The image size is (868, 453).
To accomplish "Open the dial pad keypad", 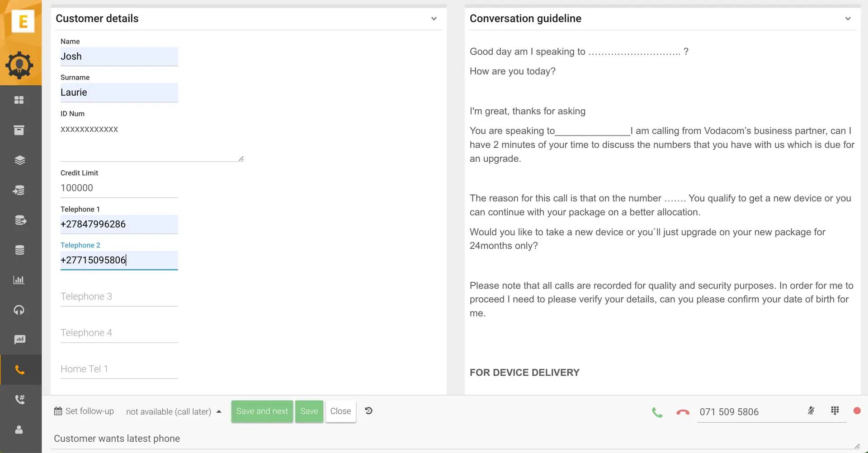I will [x=835, y=410].
